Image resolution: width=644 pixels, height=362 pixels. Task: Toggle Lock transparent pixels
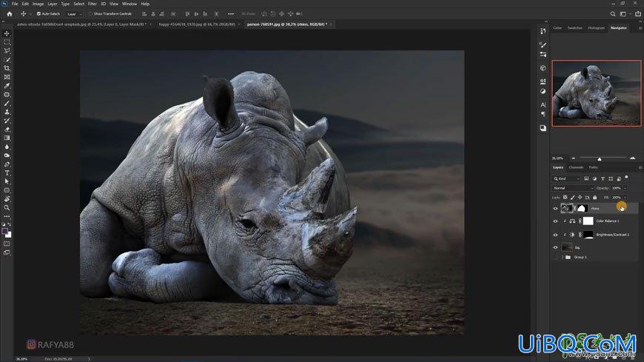565,198
